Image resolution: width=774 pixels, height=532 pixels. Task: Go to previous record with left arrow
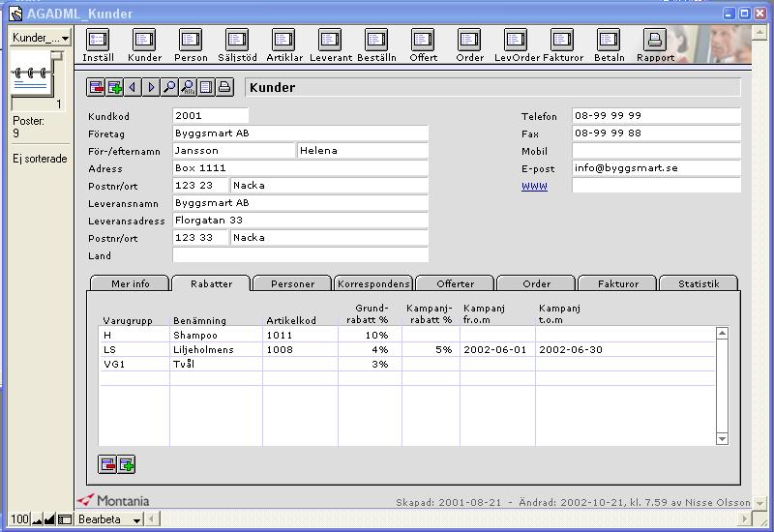133,88
